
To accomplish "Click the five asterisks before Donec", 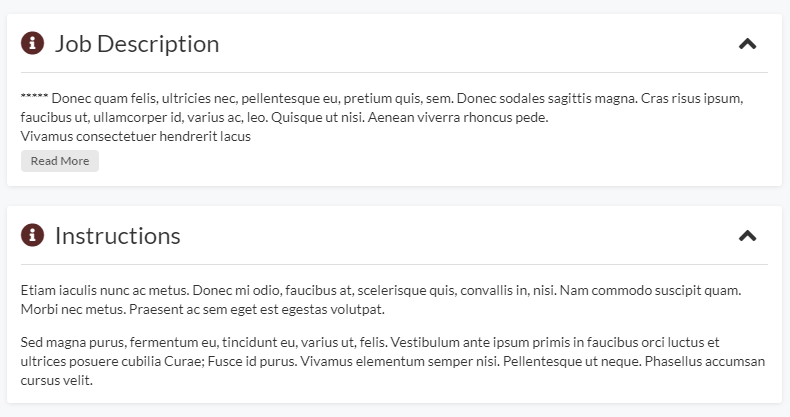I will click(x=34, y=96).
